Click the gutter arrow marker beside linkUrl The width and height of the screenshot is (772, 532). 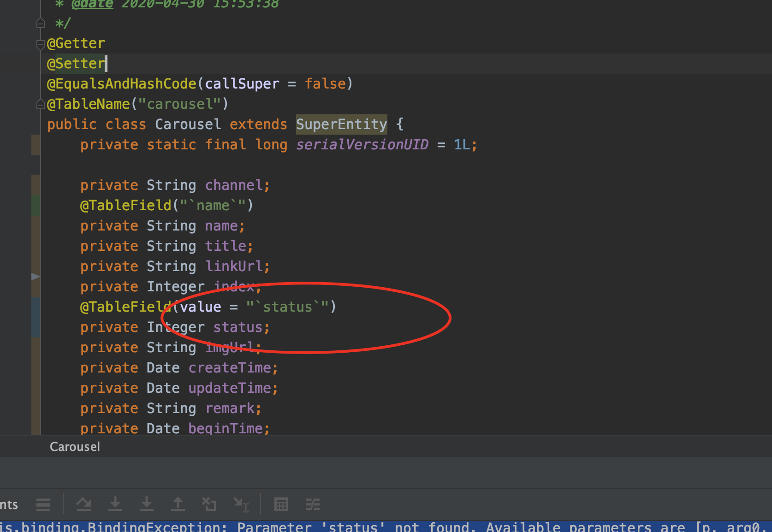[36, 277]
